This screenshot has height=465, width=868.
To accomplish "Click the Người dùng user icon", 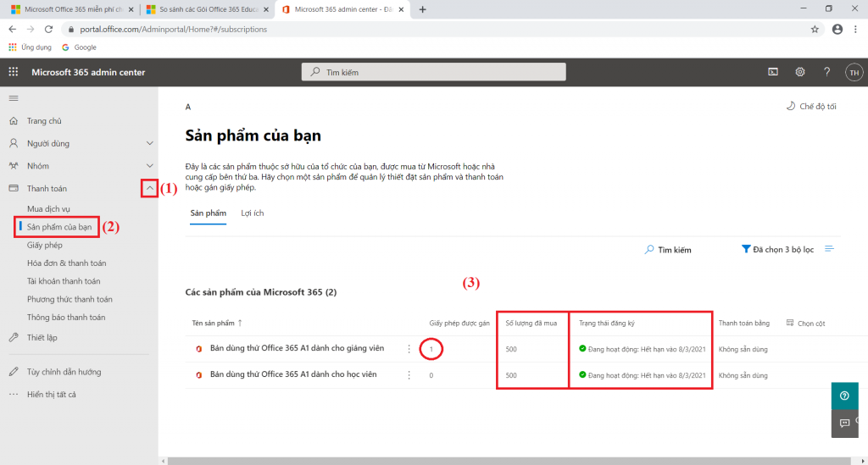I will click(14, 143).
